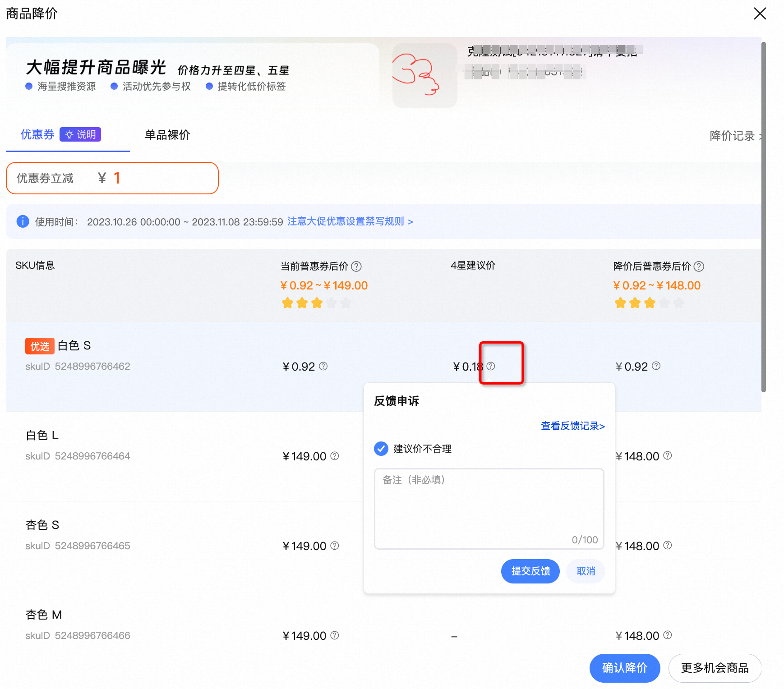
Task: Select skuID 5248996766466 text
Action: pos(78,635)
